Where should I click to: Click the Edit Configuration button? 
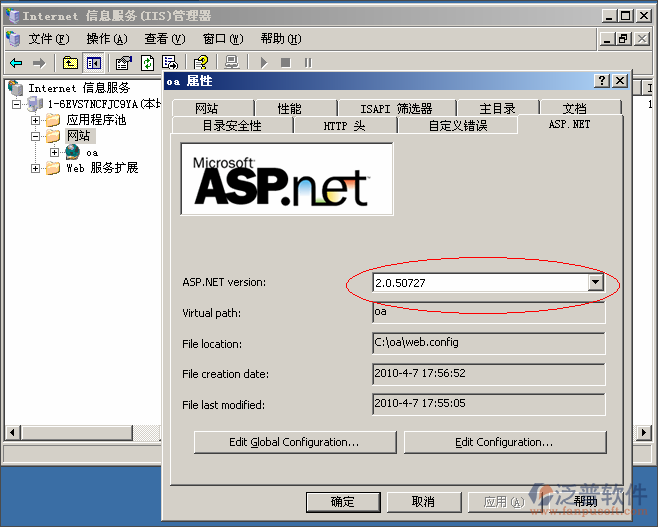pos(504,442)
